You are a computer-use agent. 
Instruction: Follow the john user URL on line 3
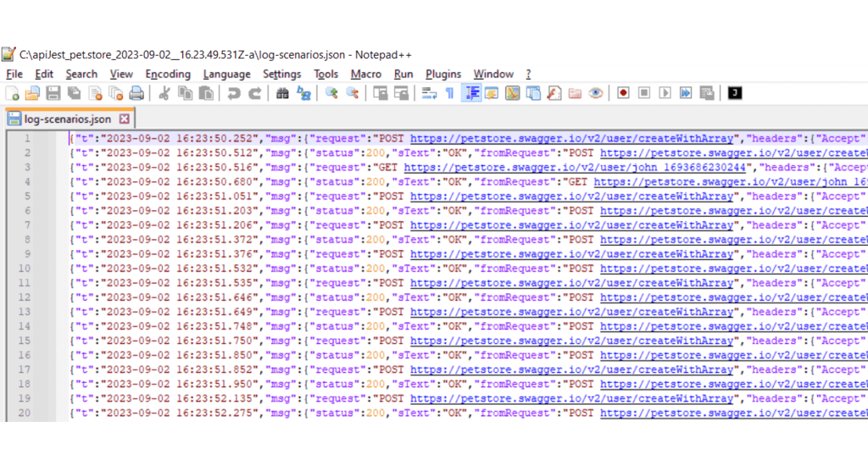[575, 167]
